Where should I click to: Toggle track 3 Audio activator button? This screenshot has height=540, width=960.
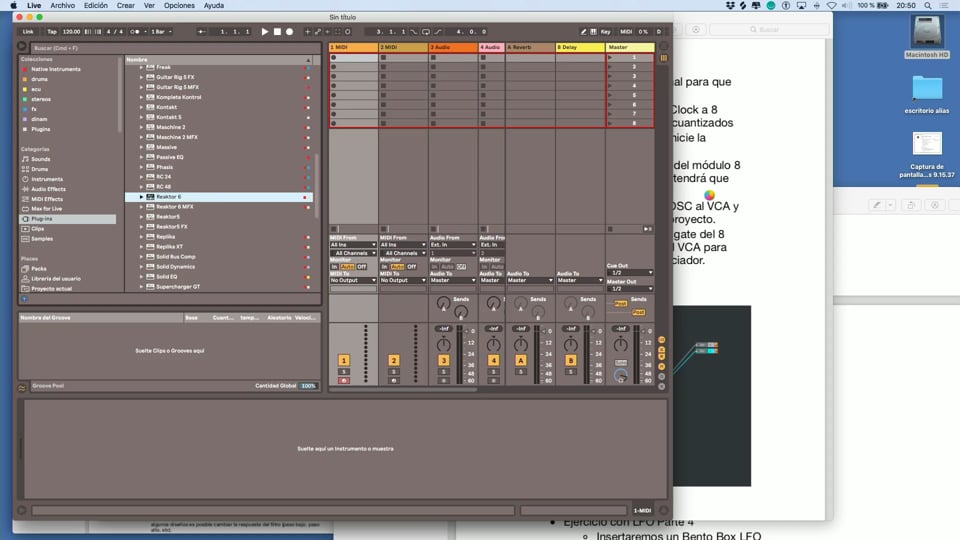tap(443, 361)
